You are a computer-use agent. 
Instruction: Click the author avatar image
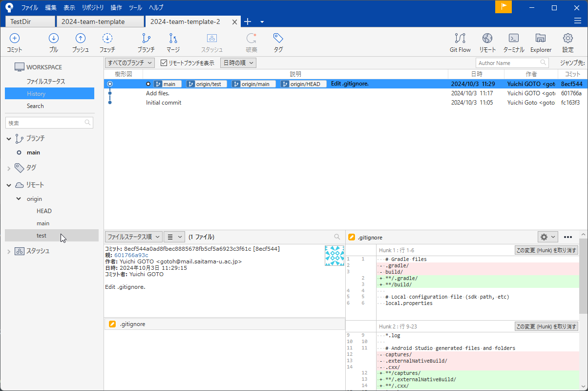[335, 256]
